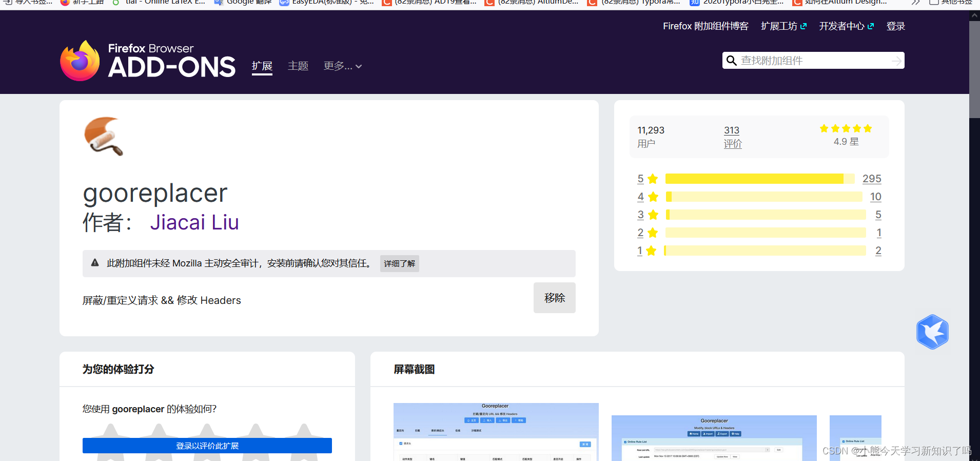Submit the search with the arrow icon

tap(896, 61)
